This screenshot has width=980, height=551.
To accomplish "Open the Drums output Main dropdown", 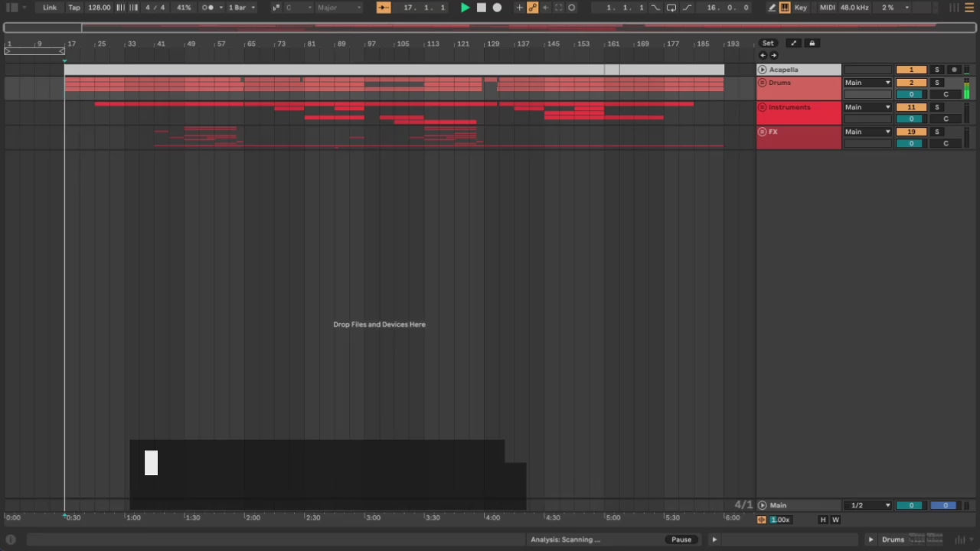I will coord(867,83).
